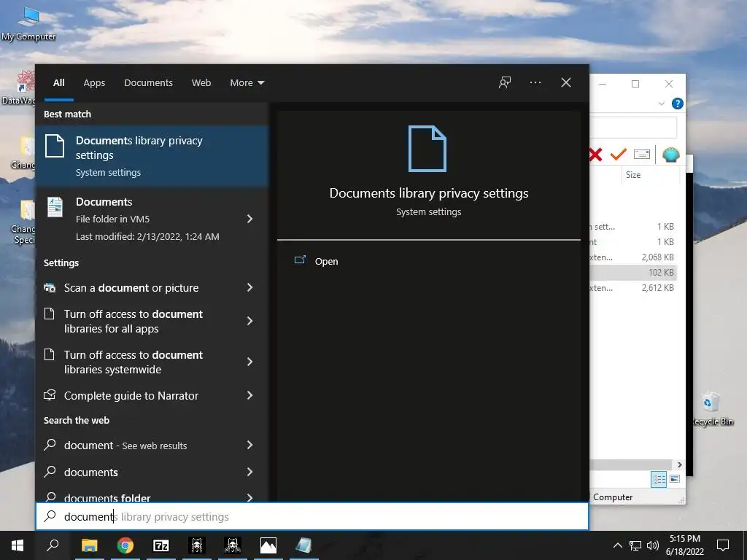Click 'Documents library privacy settings' preview title
747x560 pixels.
coord(429,192)
